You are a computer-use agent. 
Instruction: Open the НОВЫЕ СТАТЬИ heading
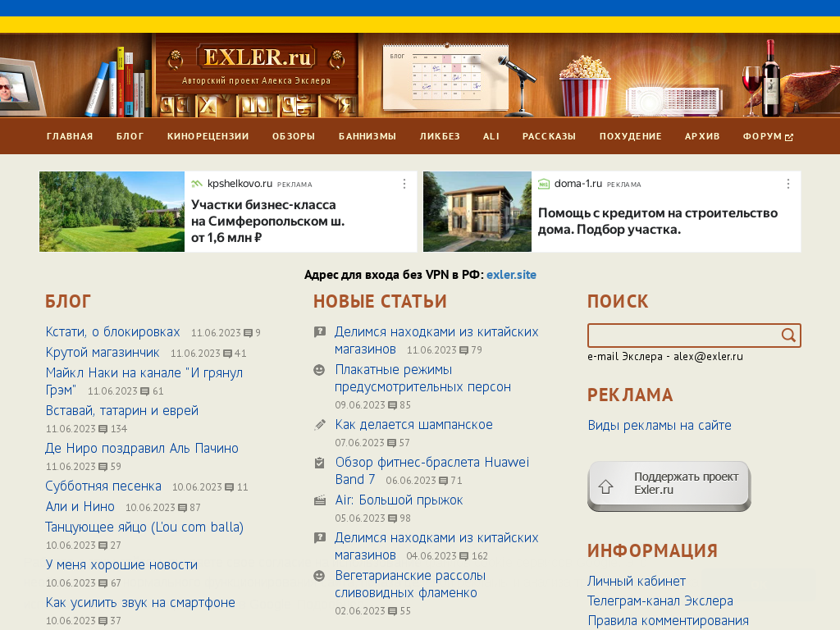click(380, 302)
